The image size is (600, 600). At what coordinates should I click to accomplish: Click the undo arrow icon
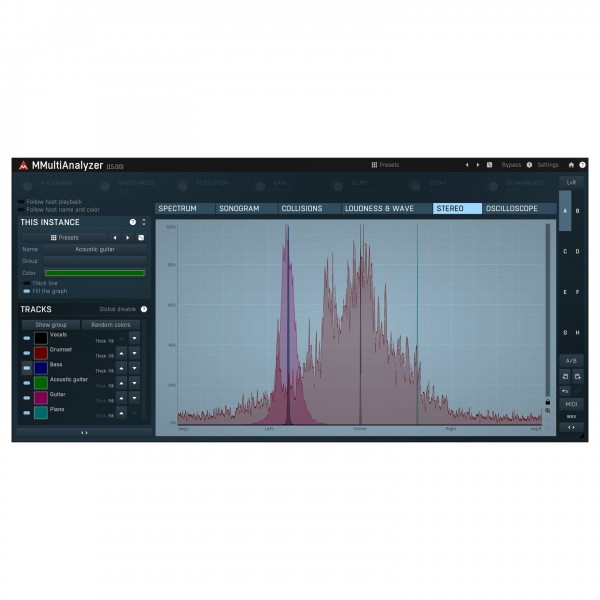565,391
